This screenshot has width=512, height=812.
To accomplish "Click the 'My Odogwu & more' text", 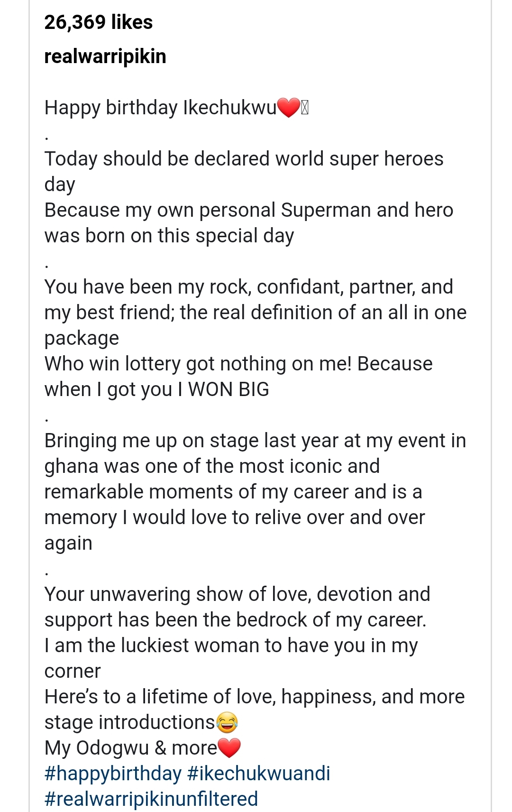I will (x=131, y=748).
